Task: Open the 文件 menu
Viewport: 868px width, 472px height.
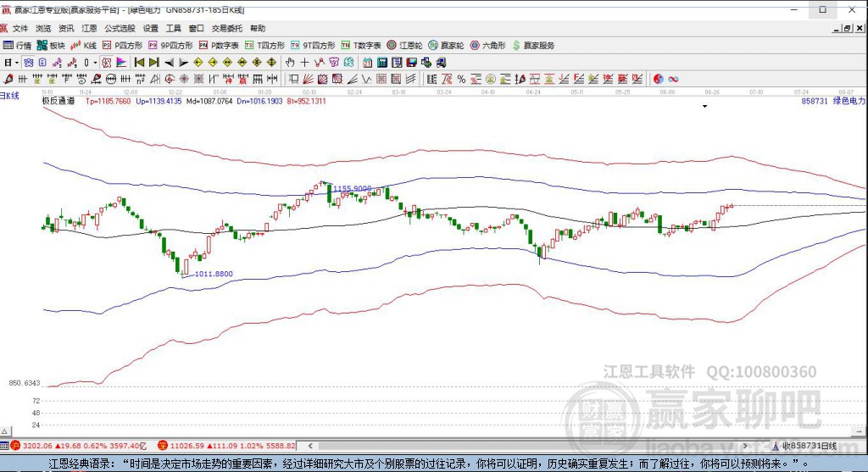Action: point(20,28)
